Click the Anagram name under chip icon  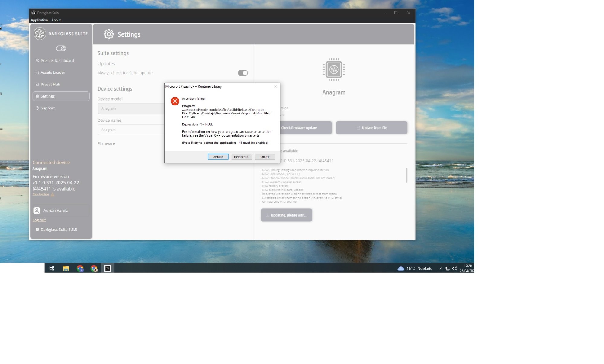click(x=334, y=92)
